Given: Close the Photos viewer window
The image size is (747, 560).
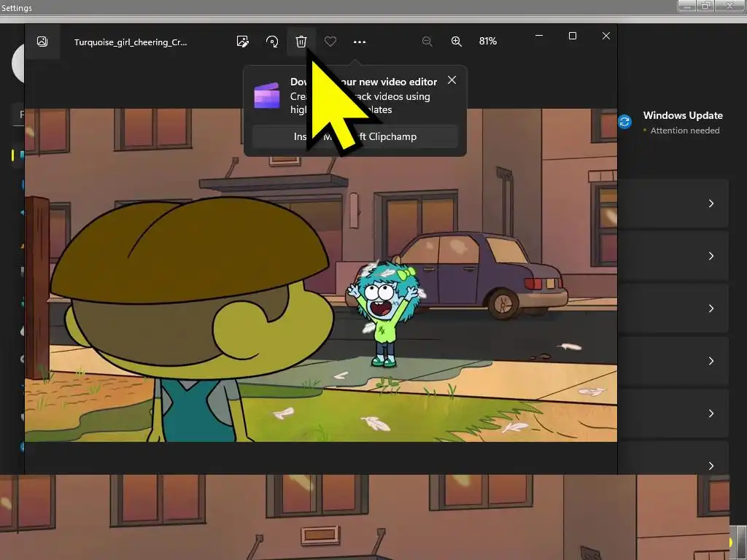Looking at the screenshot, I should click(606, 36).
